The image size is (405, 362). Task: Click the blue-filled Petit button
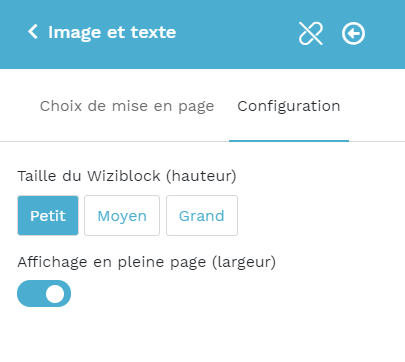tap(48, 216)
